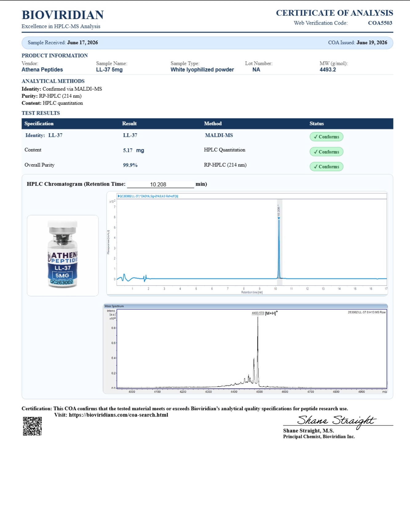Click sample type White lyophilized powder
Viewport: 410px width, 532px height.
(202, 69)
